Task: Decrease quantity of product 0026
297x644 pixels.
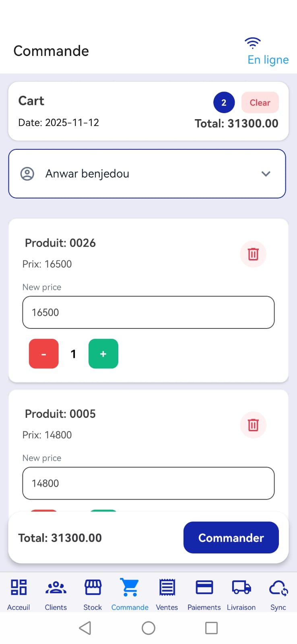Action: point(44,354)
